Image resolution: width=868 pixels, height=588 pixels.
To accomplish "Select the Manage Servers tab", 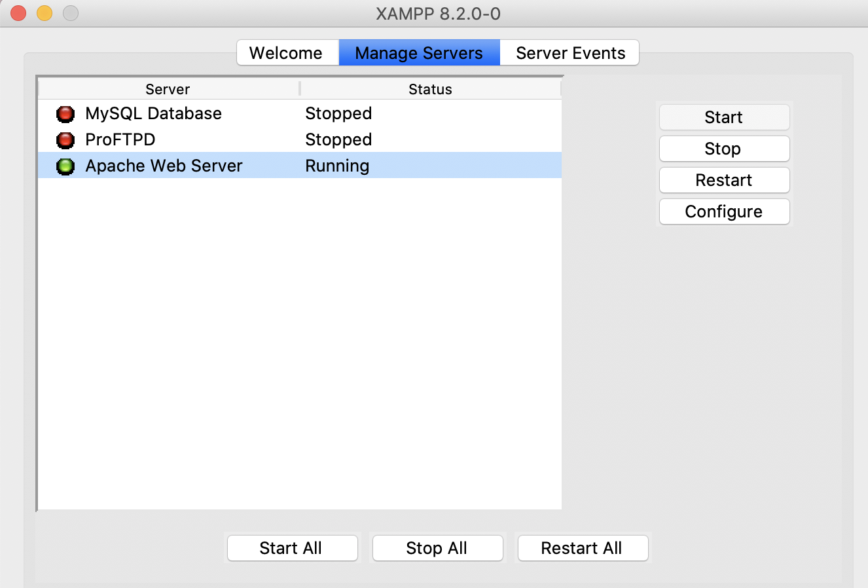I will pos(419,53).
